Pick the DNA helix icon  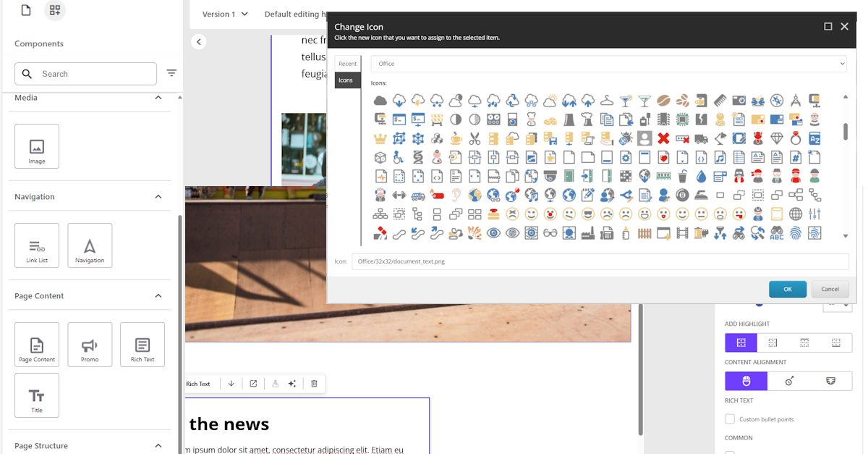click(x=417, y=157)
